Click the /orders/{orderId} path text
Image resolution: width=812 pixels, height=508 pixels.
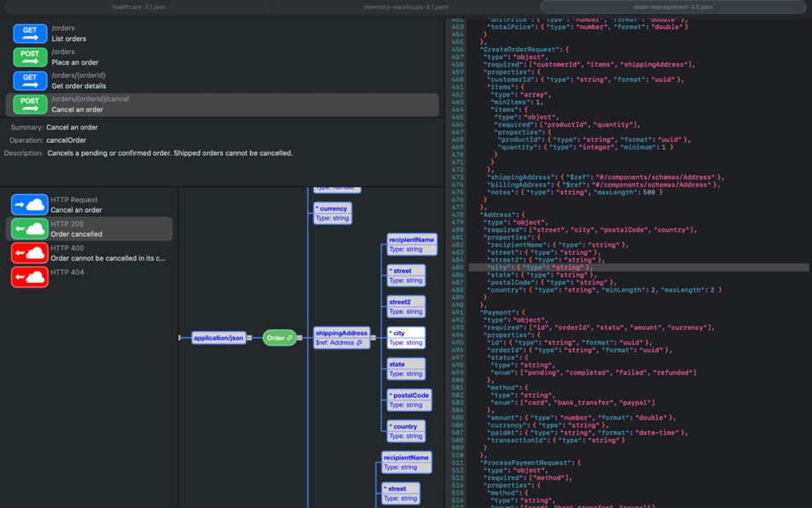pos(79,75)
